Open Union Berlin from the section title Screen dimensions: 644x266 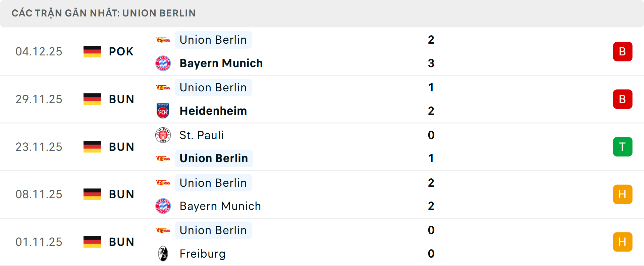point(159,13)
